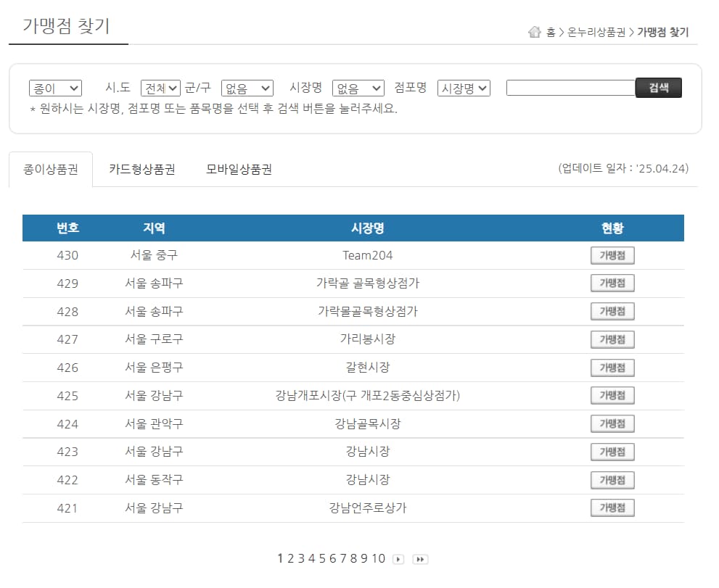Click the 가맹점 button for 갈현시장
The width and height of the screenshot is (719, 588).
click(x=612, y=368)
